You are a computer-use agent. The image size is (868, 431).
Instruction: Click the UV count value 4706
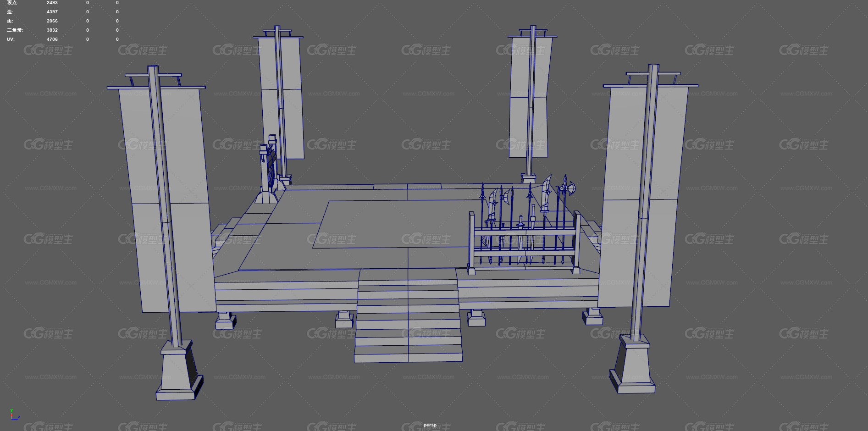pyautogui.click(x=52, y=39)
